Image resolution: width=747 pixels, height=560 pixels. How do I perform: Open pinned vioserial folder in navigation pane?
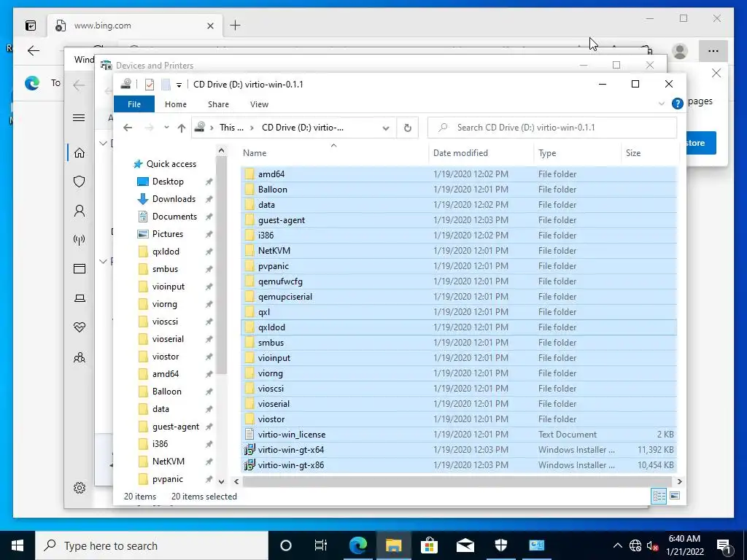point(161,339)
